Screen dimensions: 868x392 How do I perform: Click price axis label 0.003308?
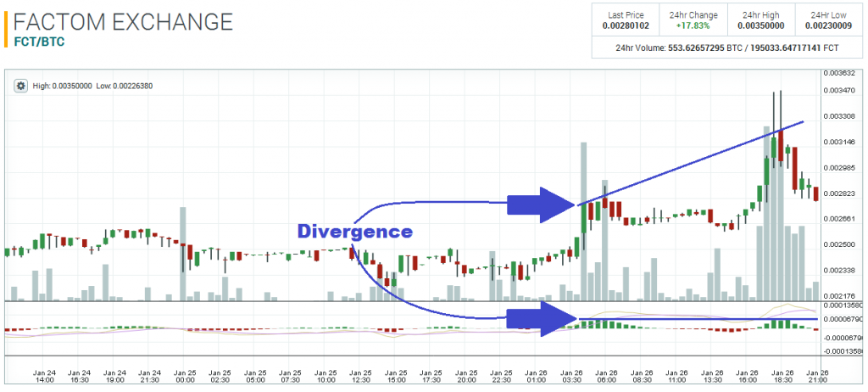click(838, 116)
